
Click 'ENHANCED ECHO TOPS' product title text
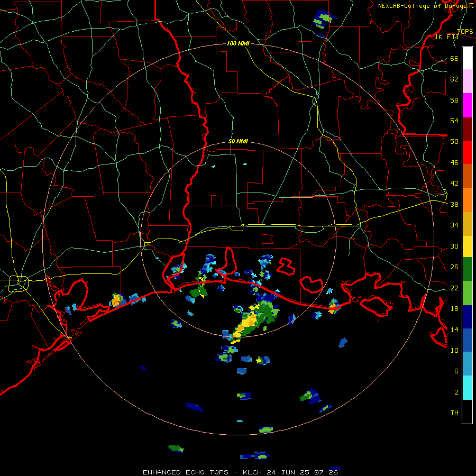(186, 472)
